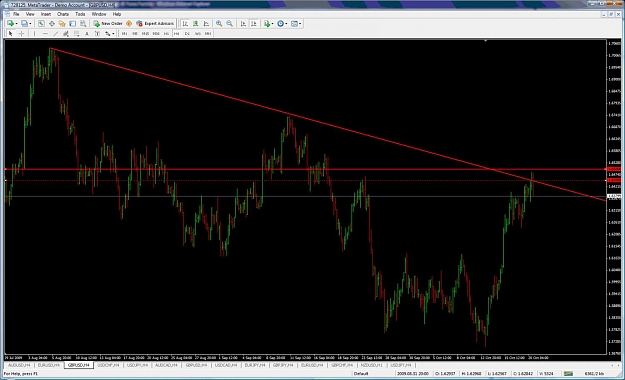Open the Window menu
Image resolution: width=625 pixels, height=380 pixels.
tap(99, 14)
